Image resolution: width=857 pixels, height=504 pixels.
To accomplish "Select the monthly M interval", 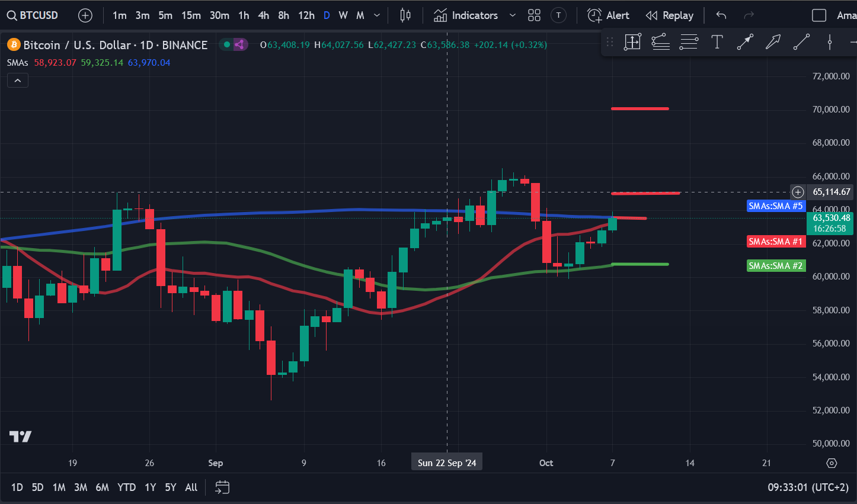I will 360,15.
